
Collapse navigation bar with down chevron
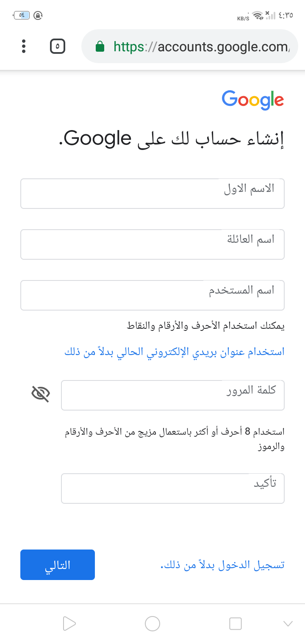click(288, 623)
